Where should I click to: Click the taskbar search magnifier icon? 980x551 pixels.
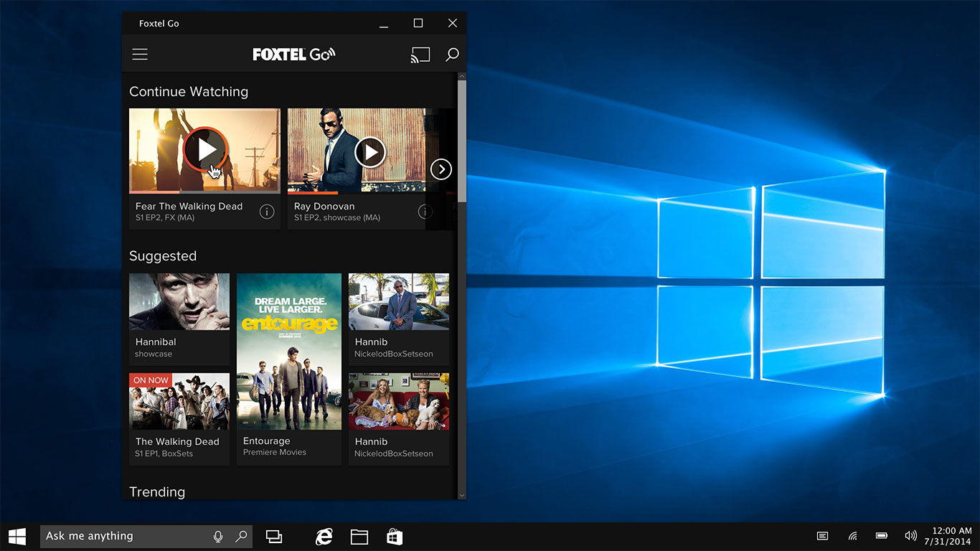pyautogui.click(x=241, y=536)
